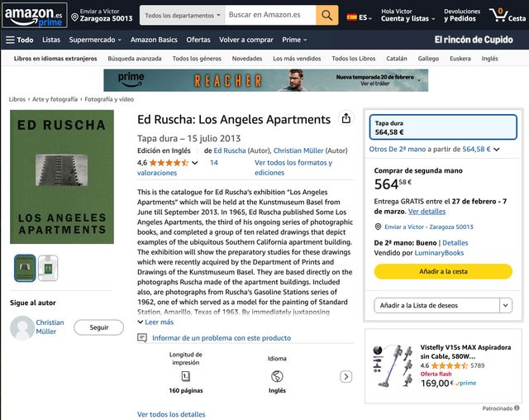Viewport: 529px width, 420px height.
Task: Open Los más vendidos in books menu
Action: [297, 59]
